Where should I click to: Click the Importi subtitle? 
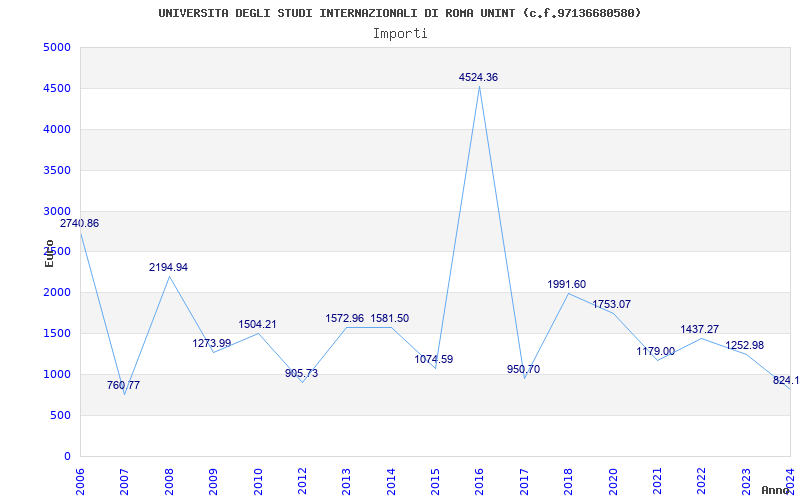(x=400, y=34)
